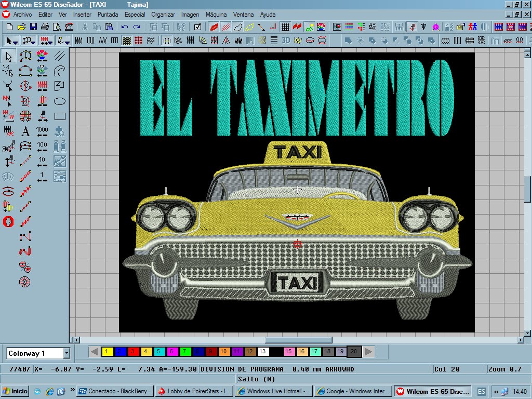Open the Puntada menu
532x399 pixels.
pyautogui.click(x=108, y=15)
